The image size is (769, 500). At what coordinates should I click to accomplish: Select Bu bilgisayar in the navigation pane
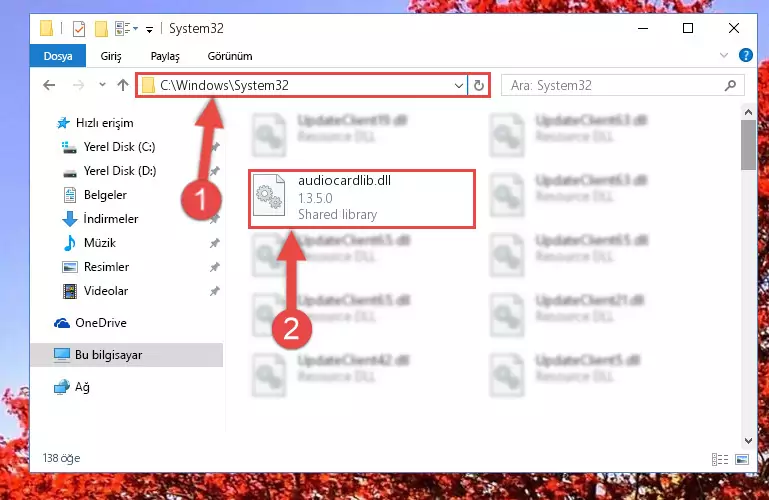point(127,355)
